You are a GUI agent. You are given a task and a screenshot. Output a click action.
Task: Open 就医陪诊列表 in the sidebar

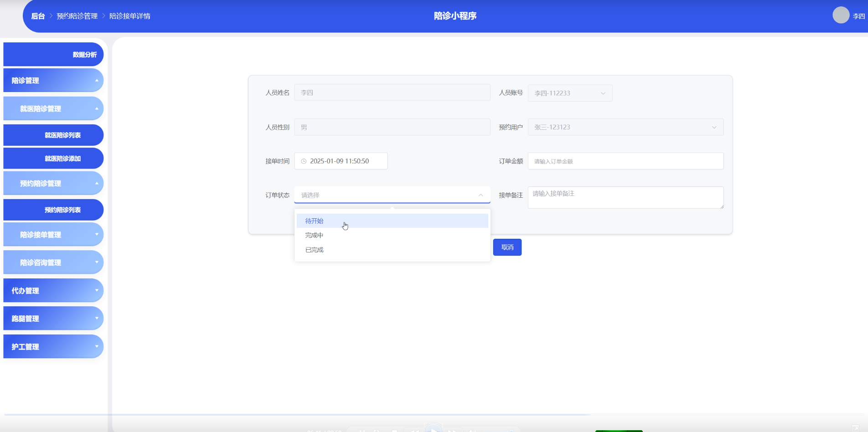click(53, 135)
